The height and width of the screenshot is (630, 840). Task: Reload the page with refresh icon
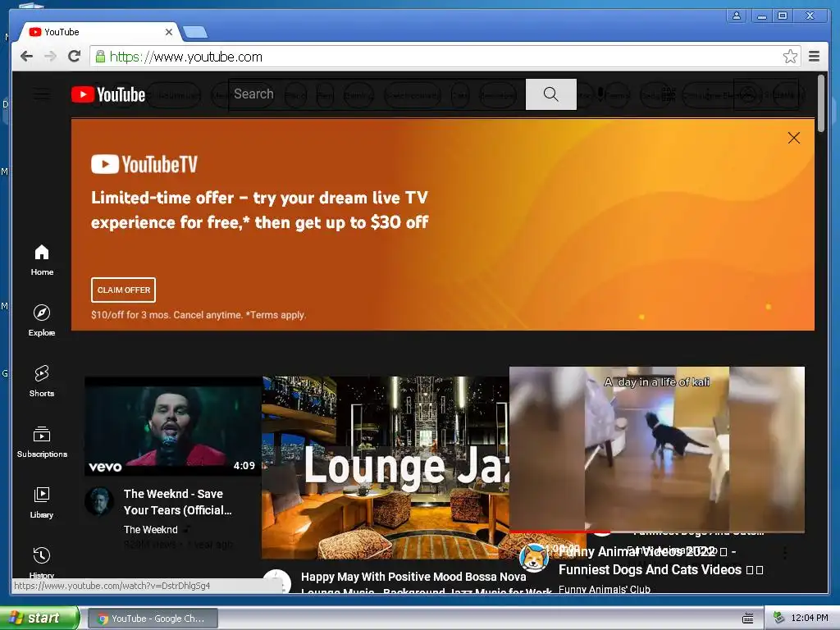[x=75, y=57]
